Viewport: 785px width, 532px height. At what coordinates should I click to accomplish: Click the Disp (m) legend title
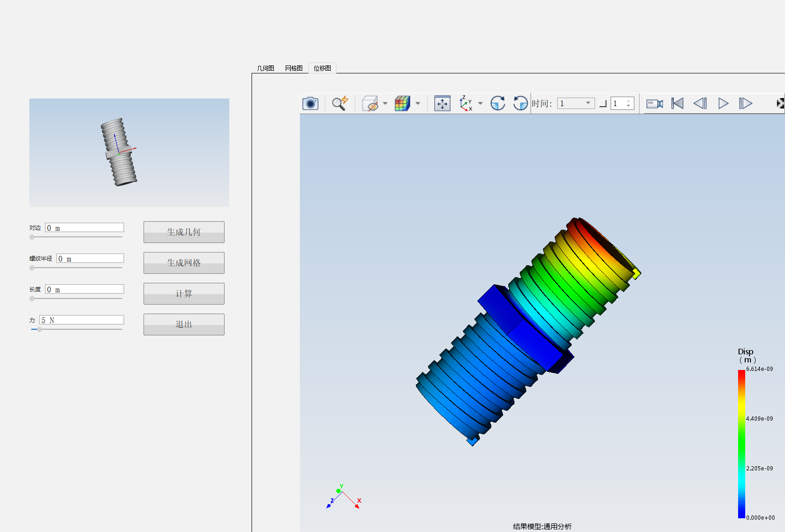[747, 356]
